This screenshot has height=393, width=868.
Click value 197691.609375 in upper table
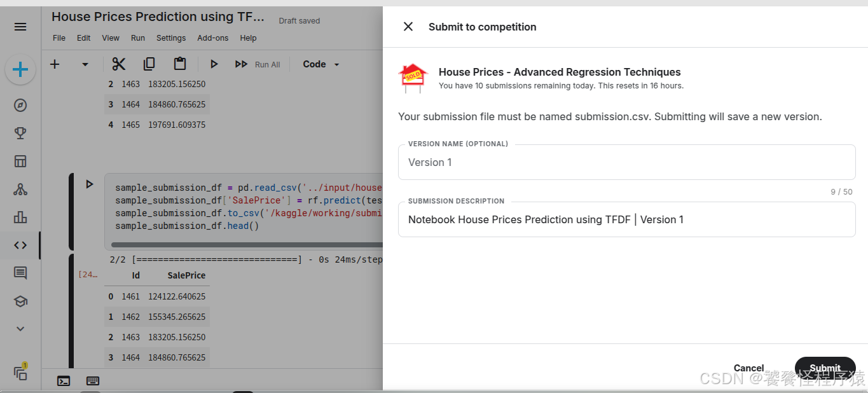(177, 125)
